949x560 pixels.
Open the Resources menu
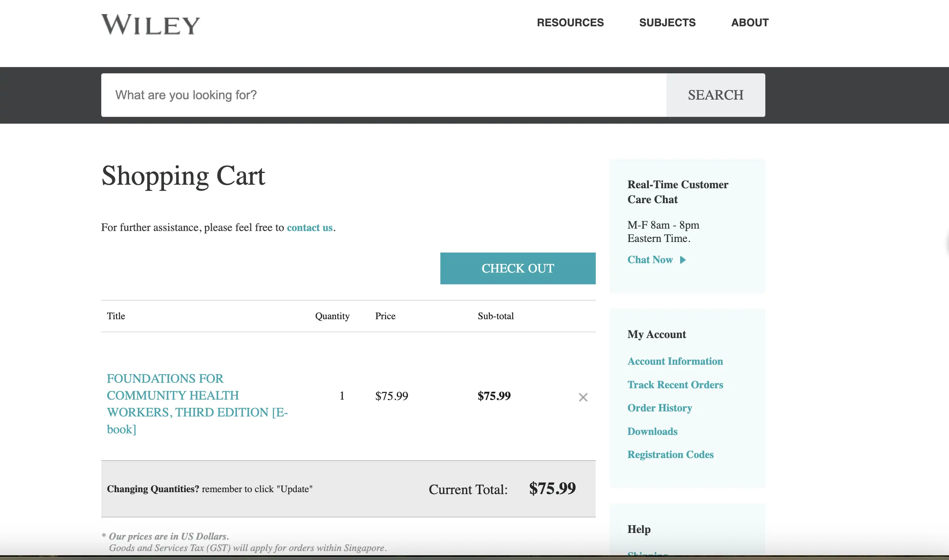tap(570, 23)
